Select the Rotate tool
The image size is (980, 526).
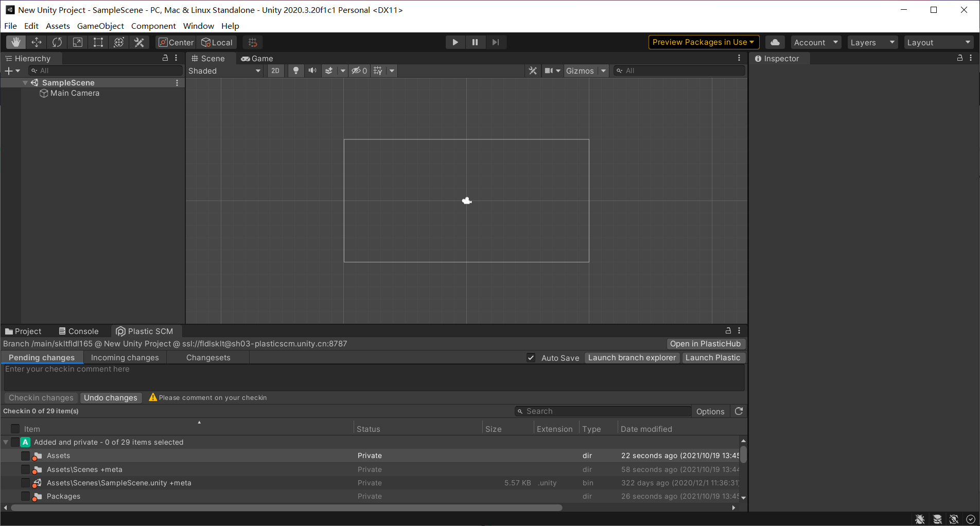click(57, 42)
